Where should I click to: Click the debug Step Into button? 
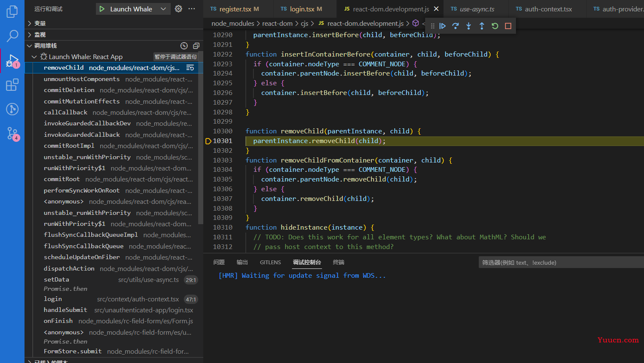[x=469, y=26]
